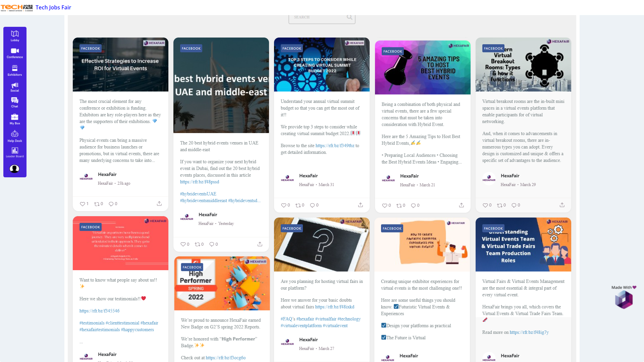Open the Social feed sidebar item
Image resolution: width=644 pixels, height=362 pixels.
(x=15, y=87)
